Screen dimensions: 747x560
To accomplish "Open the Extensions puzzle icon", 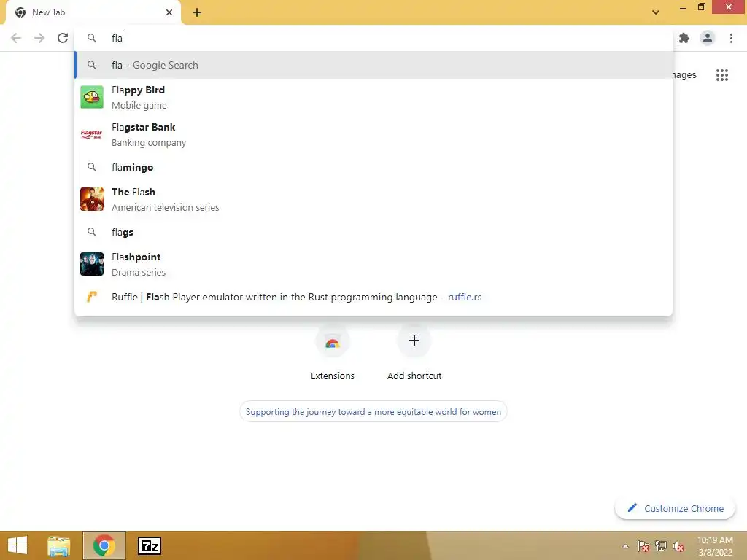I will click(x=684, y=38).
